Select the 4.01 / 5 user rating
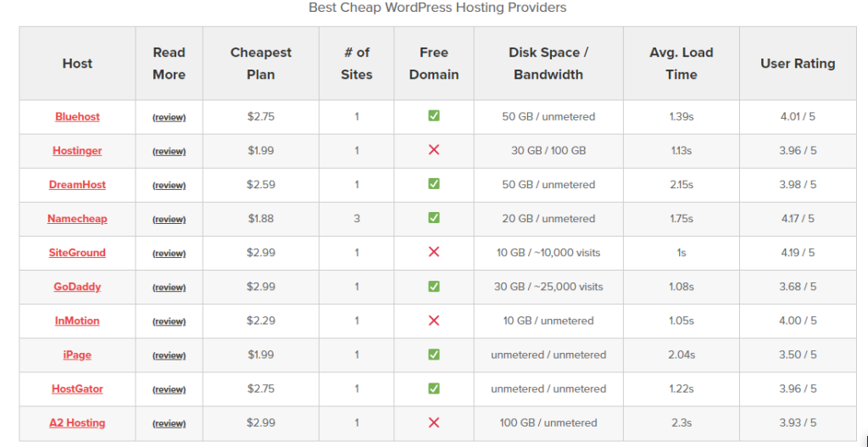868x447 pixels. pos(798,117)
